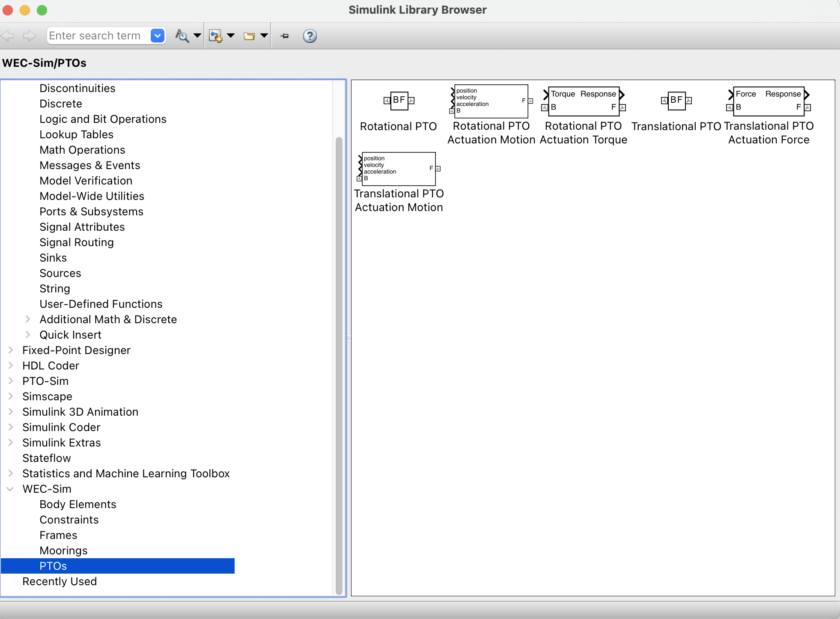Expand the Simscape library section
The width and height of the screenshot is (840, 619).
(10, 396)
